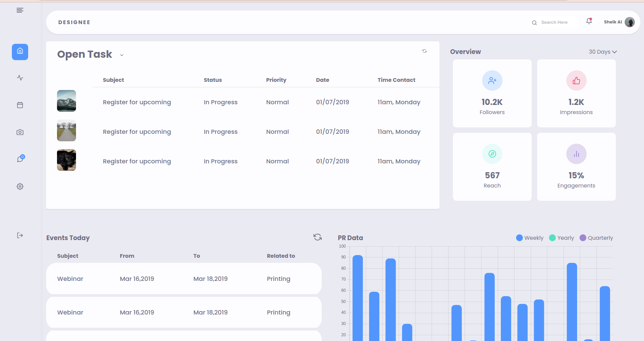Viewport: 644px width, 341px height.
Task: Open the hamburger menu icon
Action: tap(20, 10)
